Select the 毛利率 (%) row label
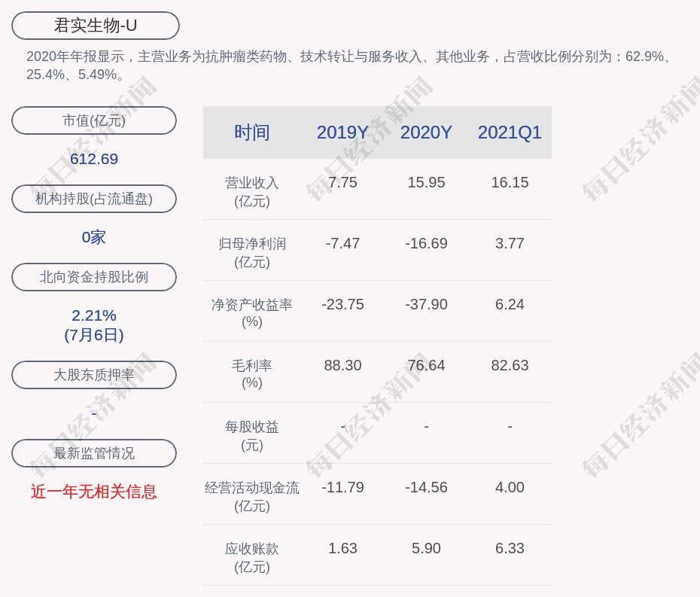This screenshot has height=597, width=700. tap(252, 374)
